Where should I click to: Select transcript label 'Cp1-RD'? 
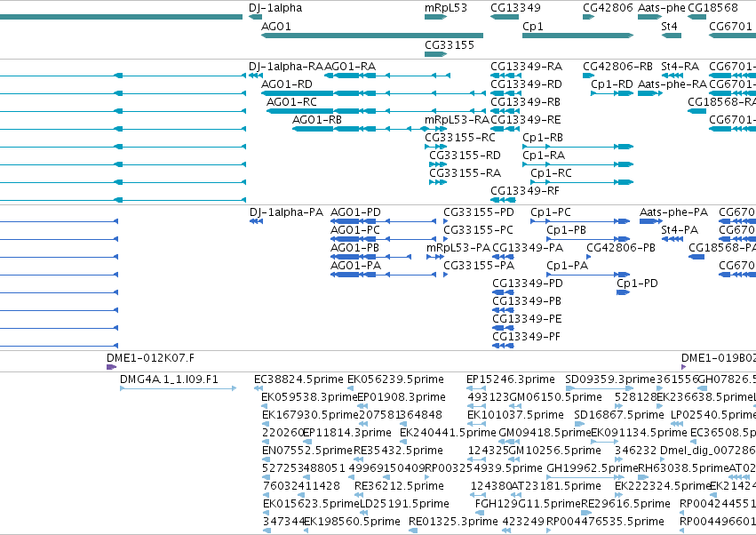[x=612, y=84]
